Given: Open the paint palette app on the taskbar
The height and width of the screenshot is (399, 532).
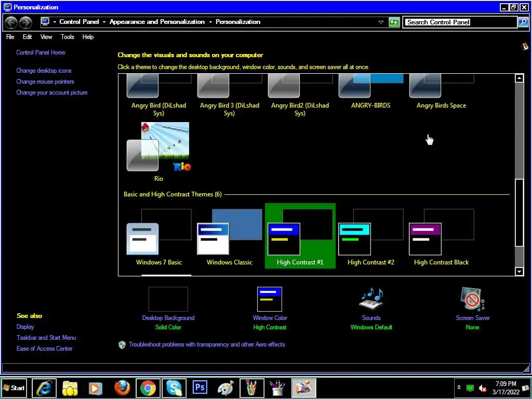Looking at the screenshot, I should 225,388.
